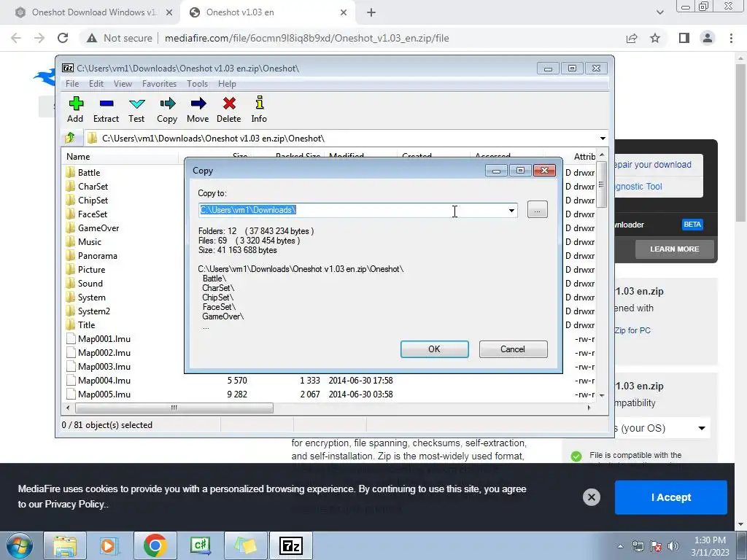Select the GameOver folder

(93, 227)
